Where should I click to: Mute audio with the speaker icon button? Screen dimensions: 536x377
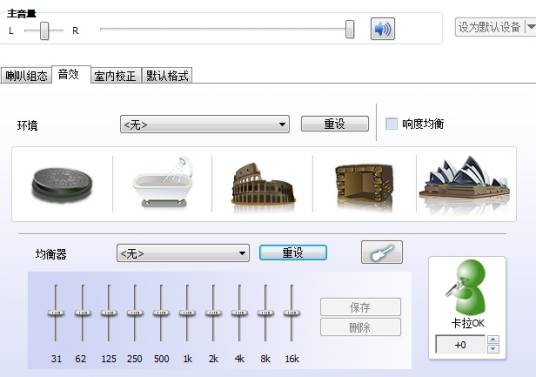[383, 29]
